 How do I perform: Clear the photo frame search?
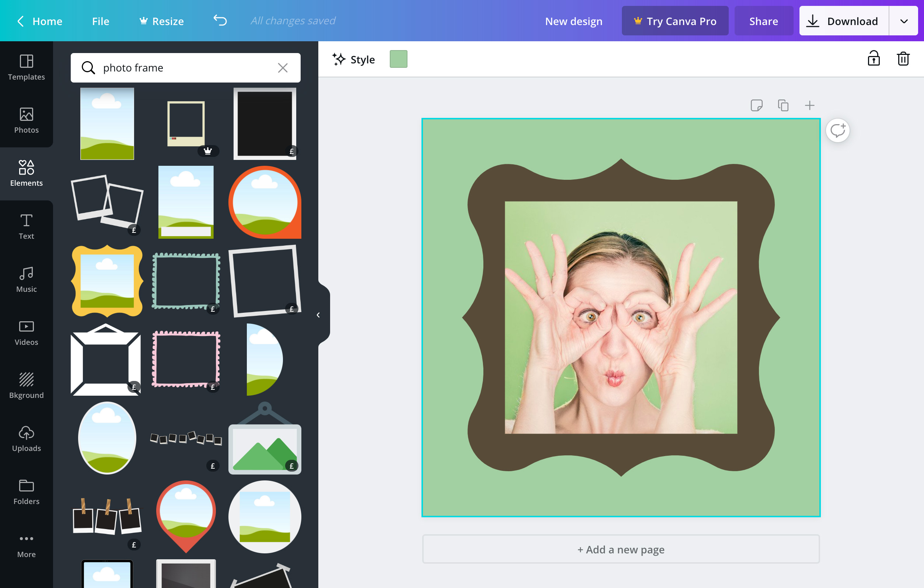tap(283, 67)
